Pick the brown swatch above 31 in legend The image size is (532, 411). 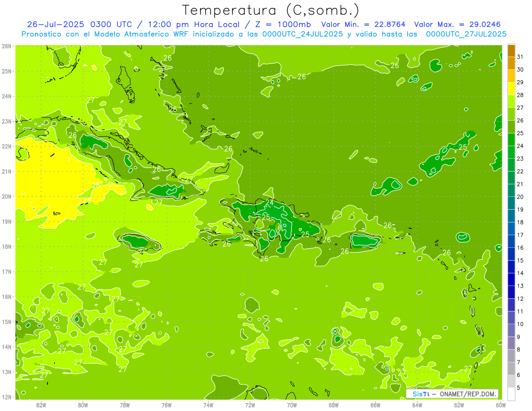pyautogui.click(x=511, y=51)
